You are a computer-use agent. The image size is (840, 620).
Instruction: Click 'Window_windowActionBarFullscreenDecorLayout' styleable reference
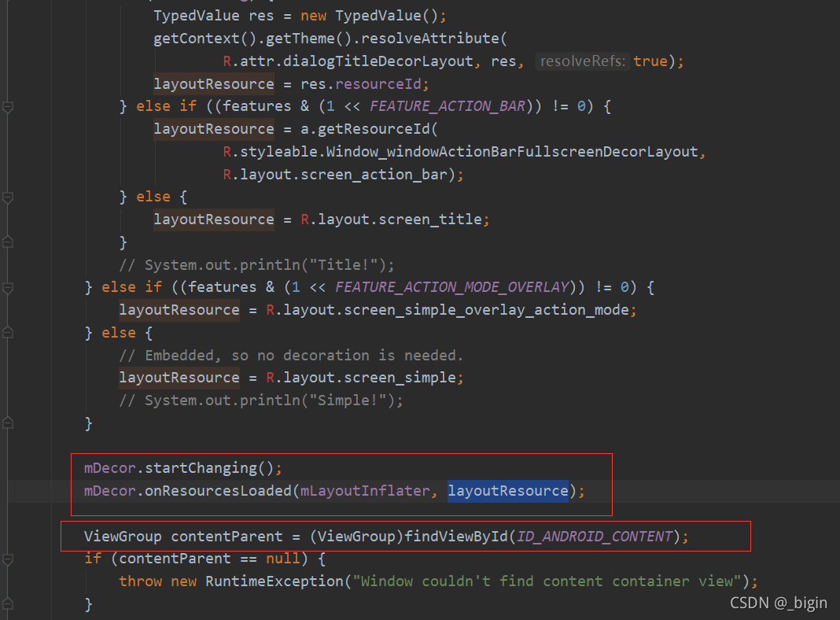(512, 152)
